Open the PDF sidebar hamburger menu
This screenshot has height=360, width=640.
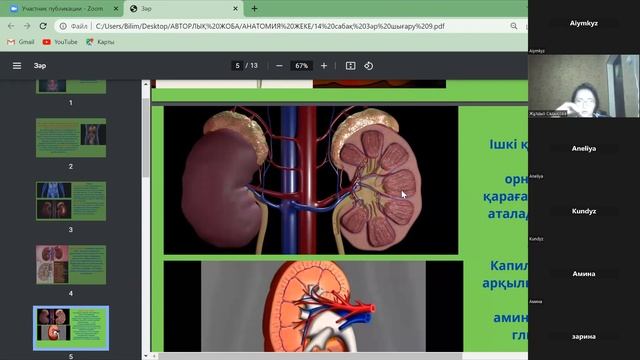17,66
